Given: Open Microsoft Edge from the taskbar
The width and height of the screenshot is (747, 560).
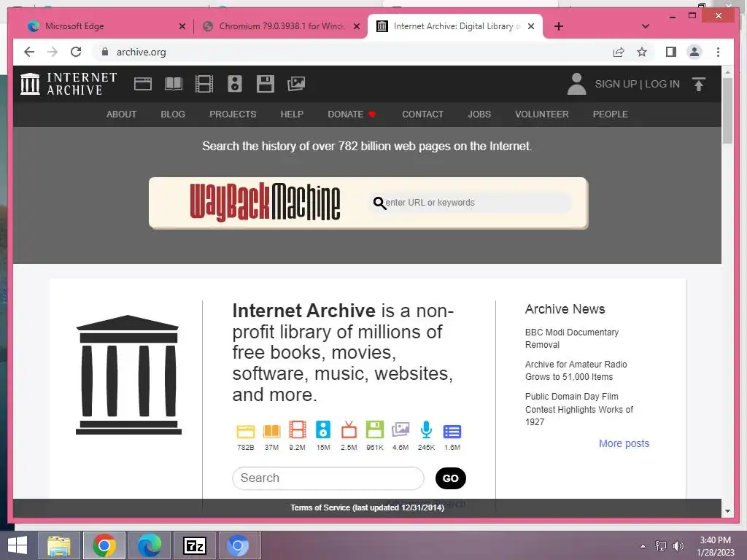Looking at the screenshot, I should pyautogui.click(x=149, y=545).
